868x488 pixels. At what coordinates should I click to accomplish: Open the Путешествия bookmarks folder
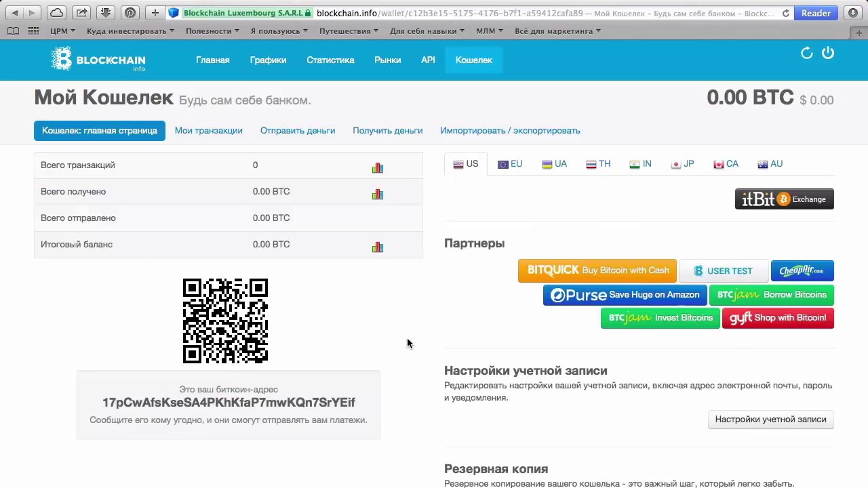(x=349, y=31)
